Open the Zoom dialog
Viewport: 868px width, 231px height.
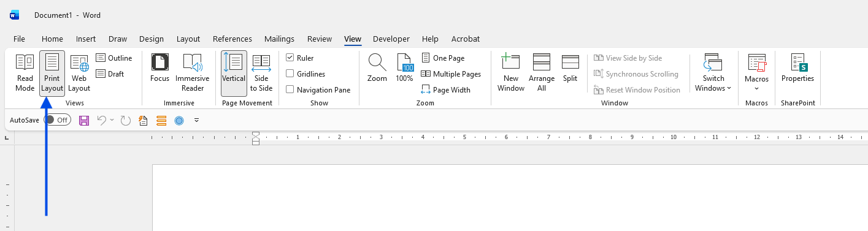pos(377,68)
